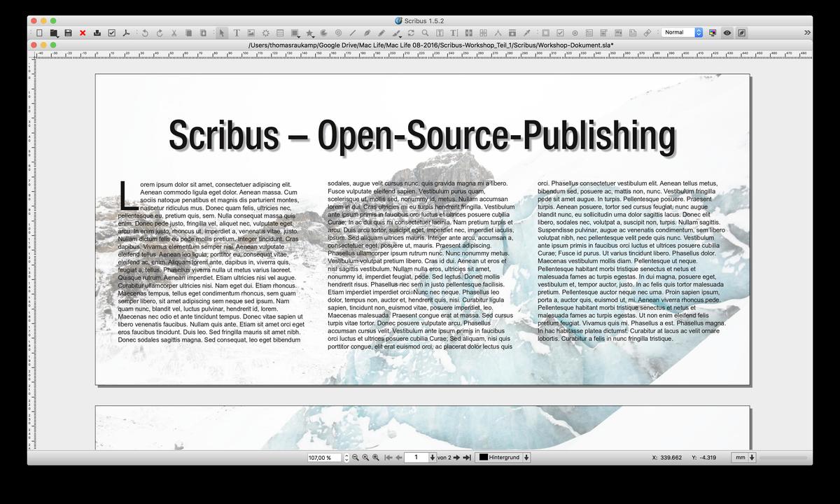The height and width of the screenshot is (504, 840).
Task: Select the Text Frame tool
Action: point(237,33)
